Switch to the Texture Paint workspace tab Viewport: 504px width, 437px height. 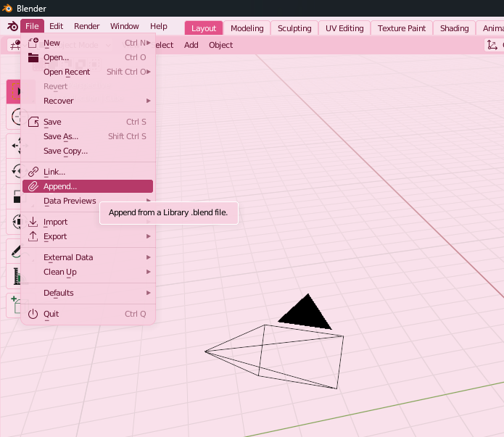click(402, 28)
